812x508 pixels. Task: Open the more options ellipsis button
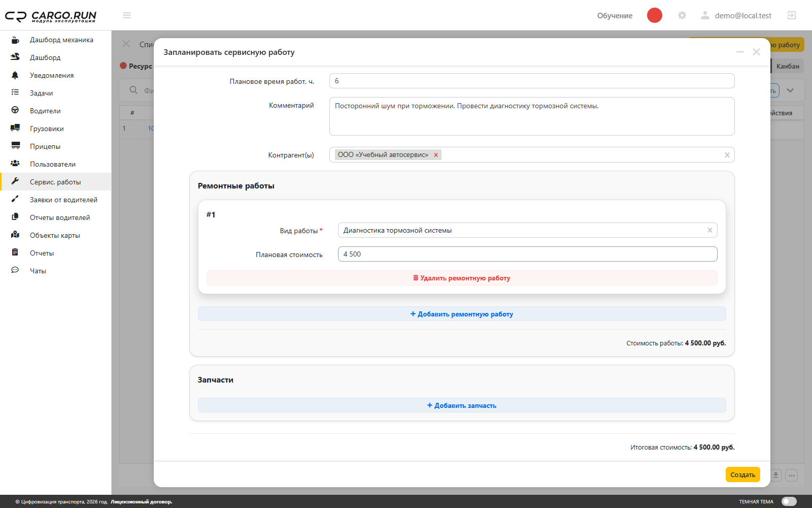coord(792,475)
